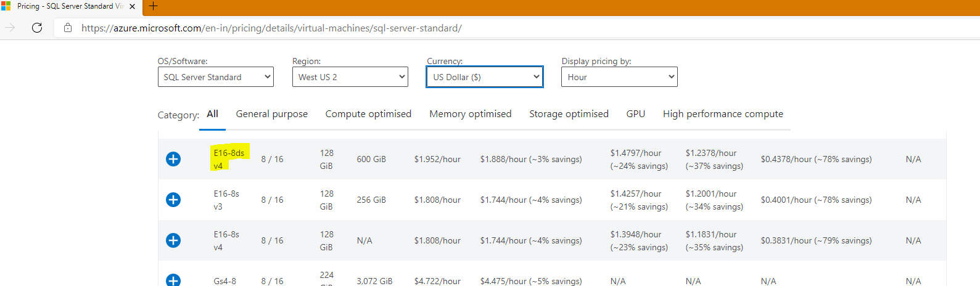Click the E16-8s v3 instance name
Screen dimensions: 980x286
(226, 200)
